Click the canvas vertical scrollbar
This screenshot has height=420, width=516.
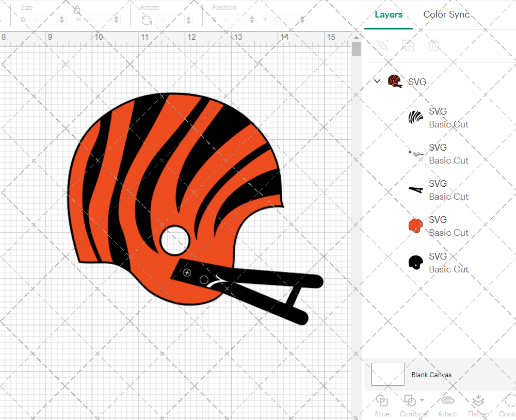[356, 50]
